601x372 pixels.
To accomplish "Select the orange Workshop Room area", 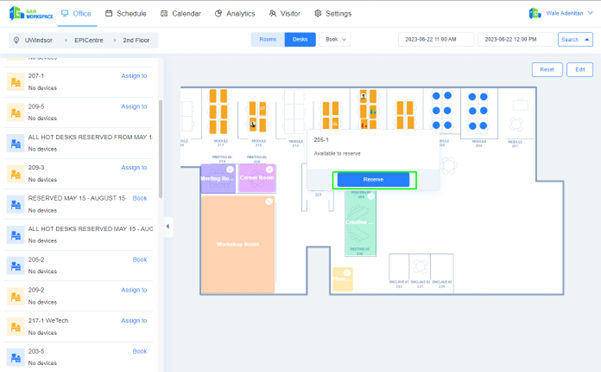I will pyautogui.click(x=238, y=244).
